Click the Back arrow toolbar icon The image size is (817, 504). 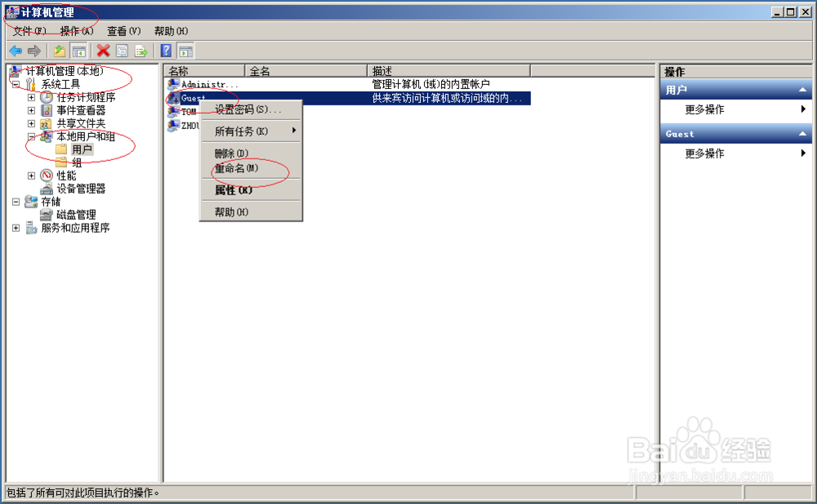tap(16, 51)
